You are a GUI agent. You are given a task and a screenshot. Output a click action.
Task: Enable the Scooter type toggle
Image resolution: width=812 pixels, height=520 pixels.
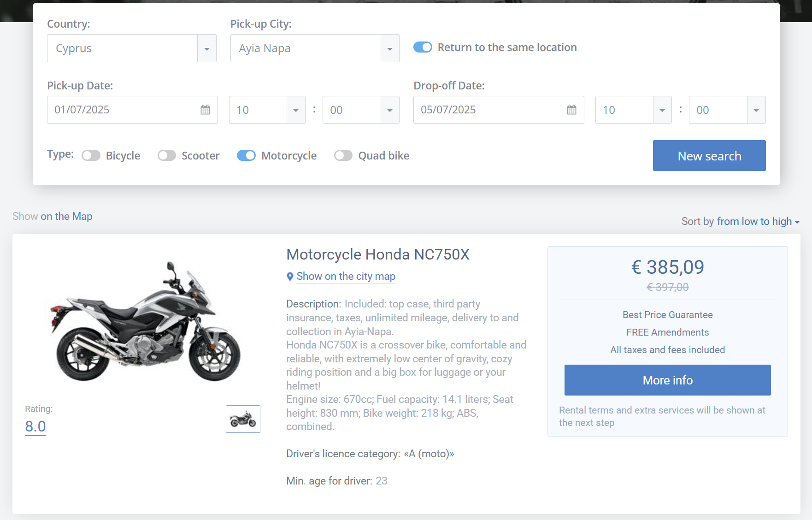tap(166, 155)
